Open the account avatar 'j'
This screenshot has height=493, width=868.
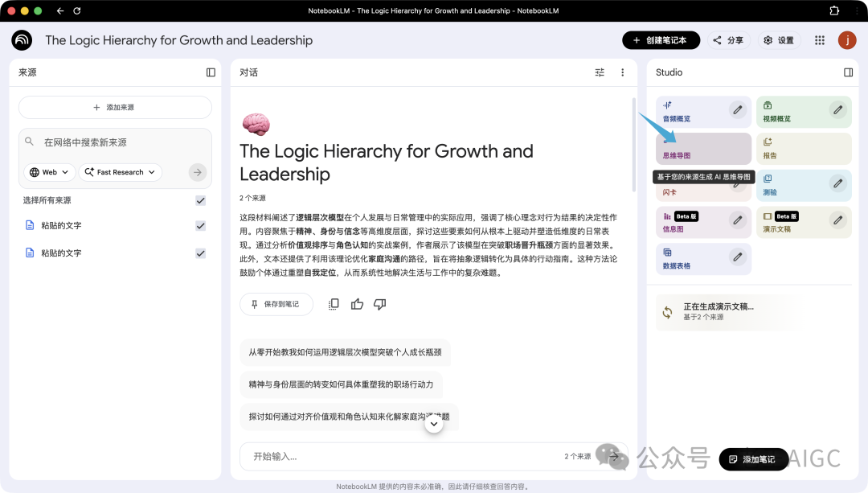[847, 40]
